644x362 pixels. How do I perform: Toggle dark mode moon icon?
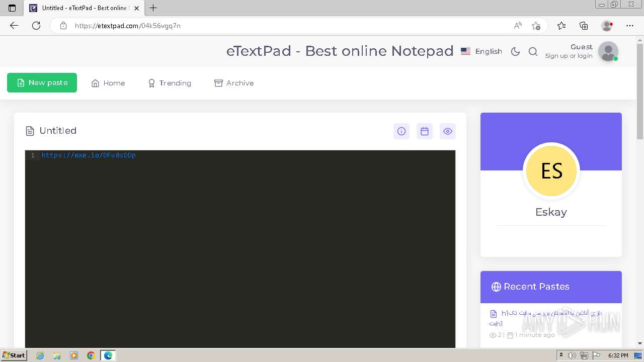tap(515, 51)
